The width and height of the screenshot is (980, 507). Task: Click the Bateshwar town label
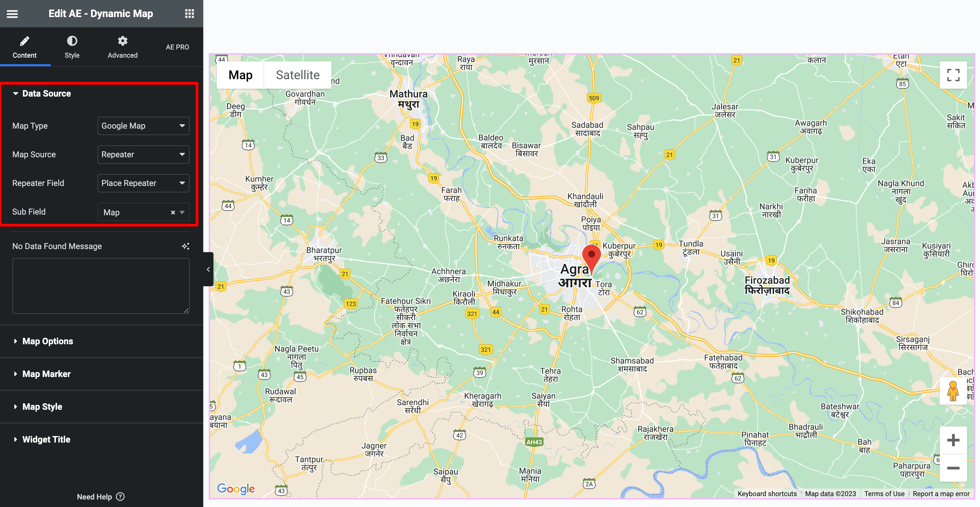[840, 411]
